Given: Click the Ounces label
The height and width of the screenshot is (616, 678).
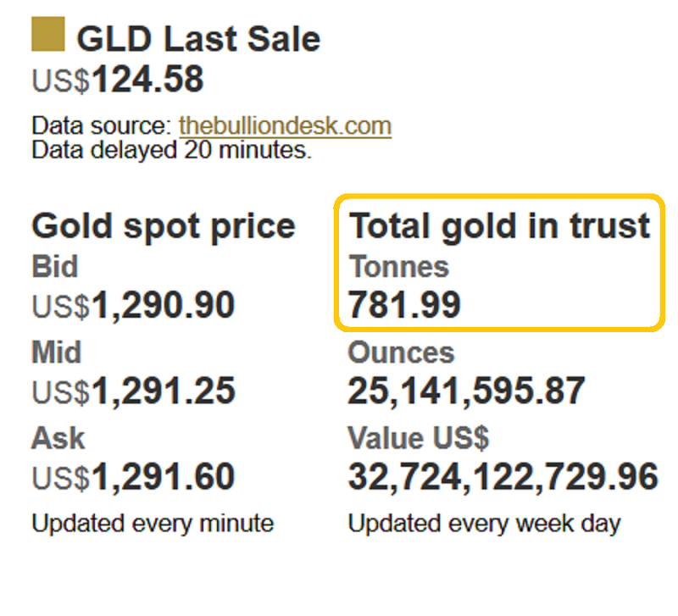Looking at the screenshot, I should 402,352.
